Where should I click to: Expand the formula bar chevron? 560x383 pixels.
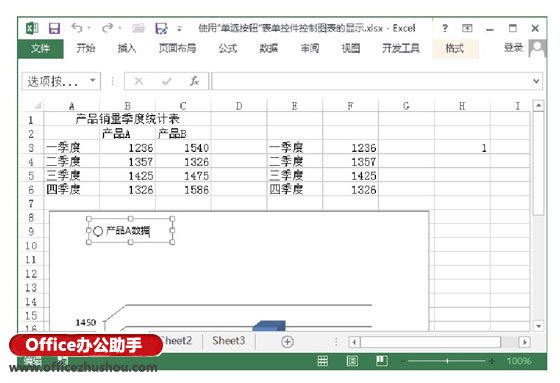coord(536,81)
